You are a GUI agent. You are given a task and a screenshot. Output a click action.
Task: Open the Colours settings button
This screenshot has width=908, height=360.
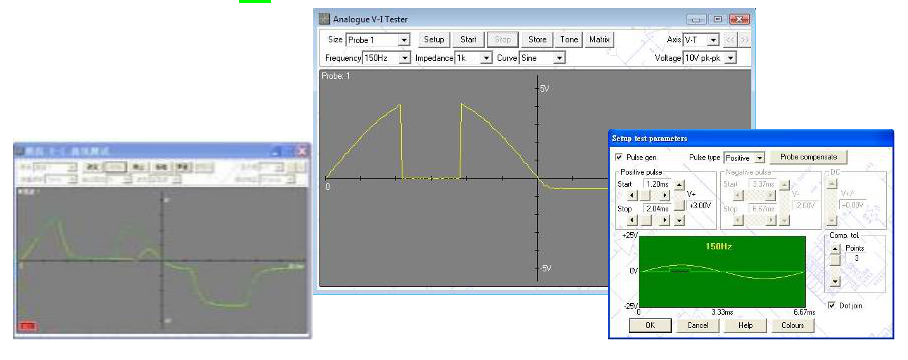793,325
